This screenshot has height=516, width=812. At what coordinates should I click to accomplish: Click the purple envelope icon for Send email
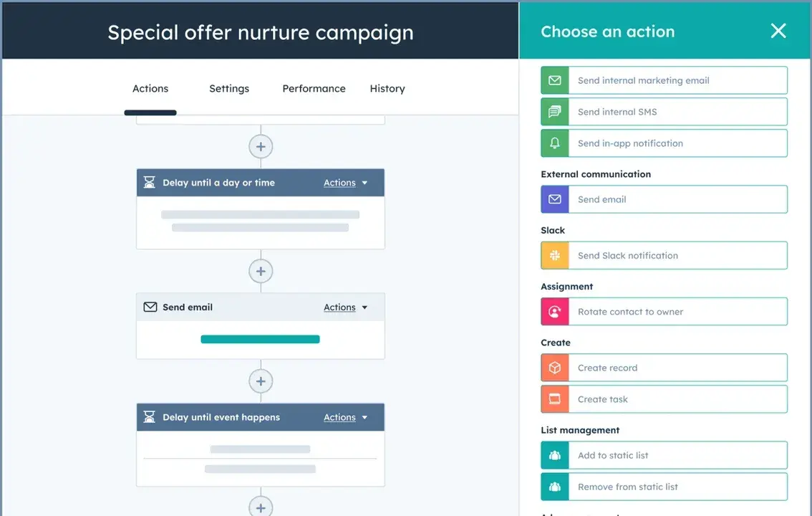[x=554, y=199]
